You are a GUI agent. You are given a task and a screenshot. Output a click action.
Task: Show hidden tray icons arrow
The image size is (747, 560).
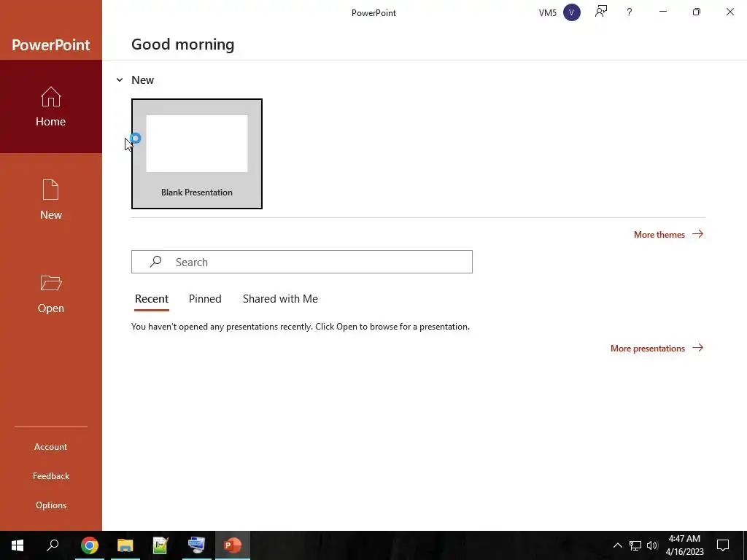617,545
